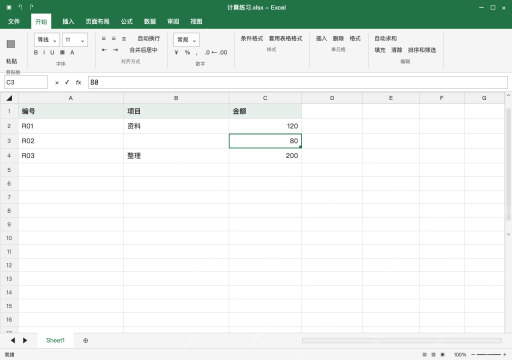Click the font color A icon
512x360 pixels.
click(72, 52)
